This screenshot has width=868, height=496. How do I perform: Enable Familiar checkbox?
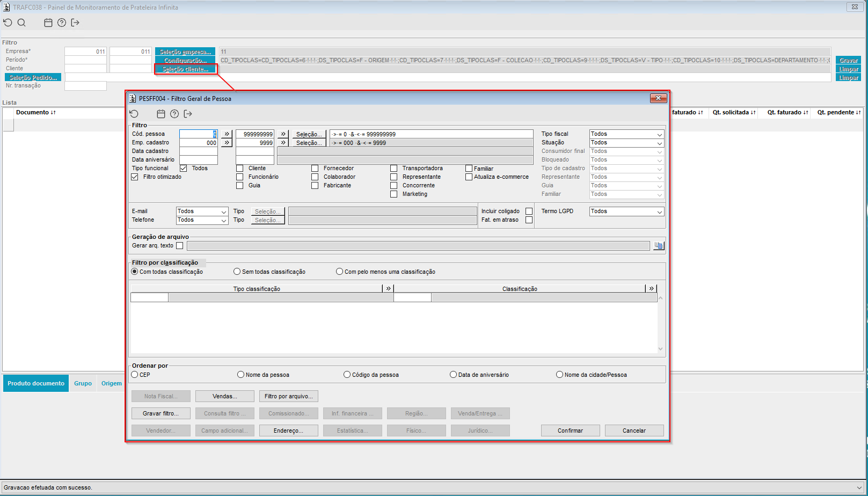(469, 169)
